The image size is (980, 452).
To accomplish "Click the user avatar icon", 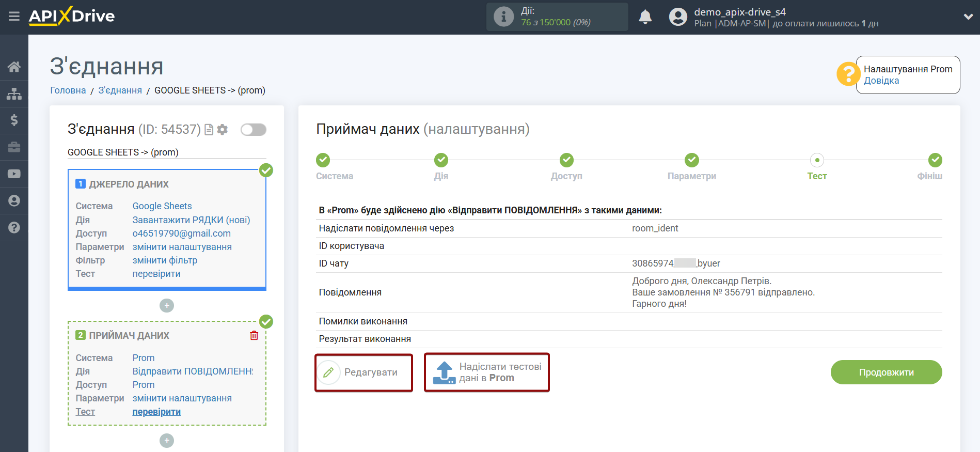I will [x=678, y=17].
